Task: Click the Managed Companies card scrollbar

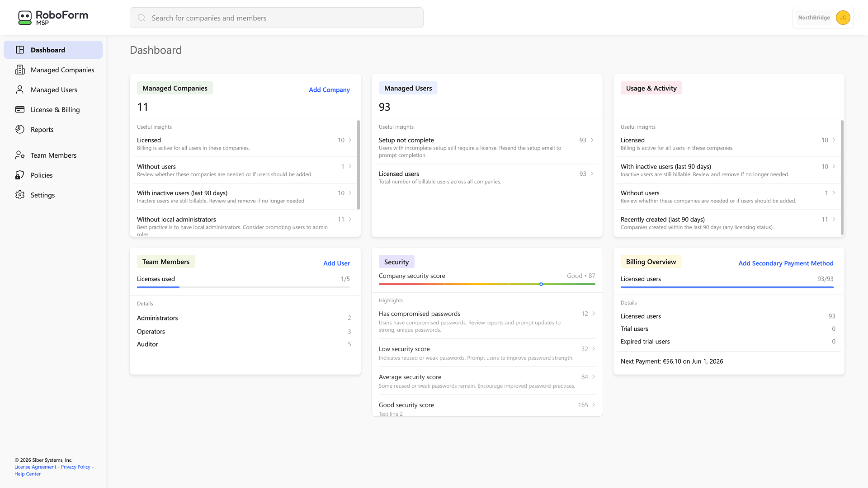Action: click(359, 165)
